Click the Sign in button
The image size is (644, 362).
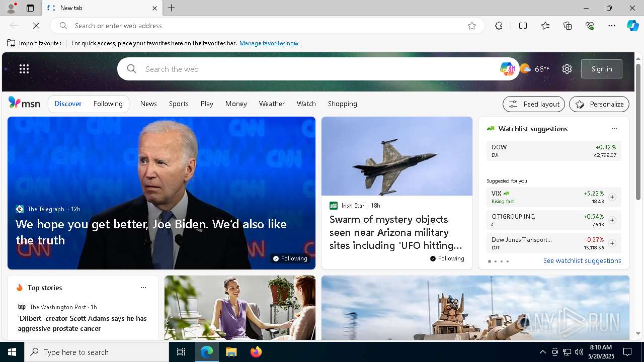(602, 69)
